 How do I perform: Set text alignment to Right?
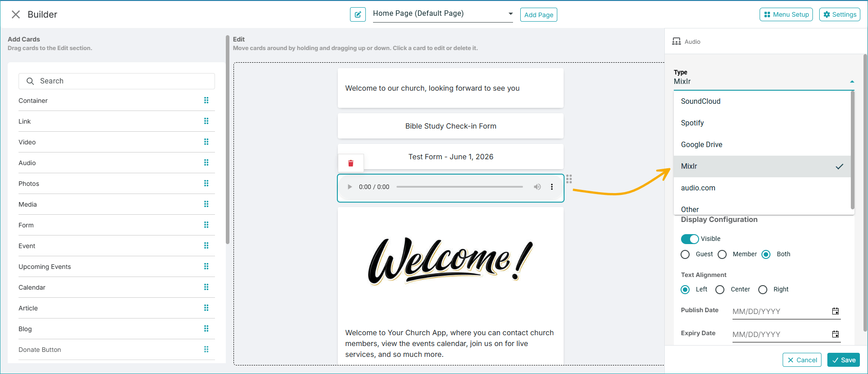[x=763, y=290]
